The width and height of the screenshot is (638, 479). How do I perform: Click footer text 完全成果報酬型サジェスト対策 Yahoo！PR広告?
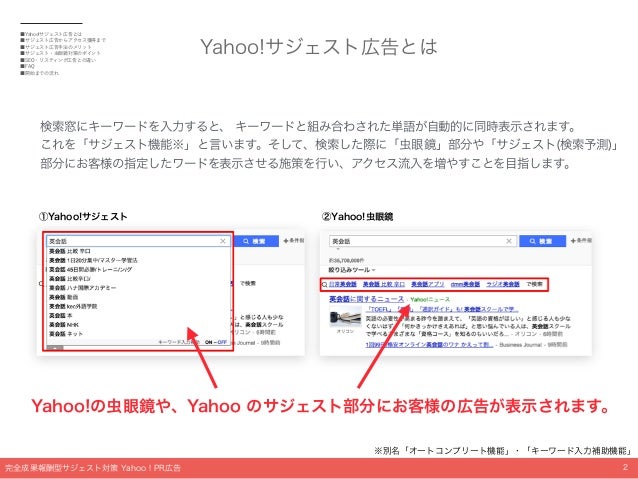click(93, 468)
